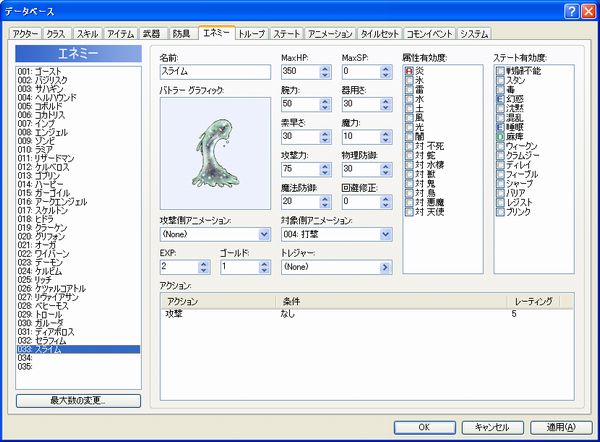The image size is (600, 442).
Task: Click the 魔力 spinner arrows
Action: tap(385, 137)
